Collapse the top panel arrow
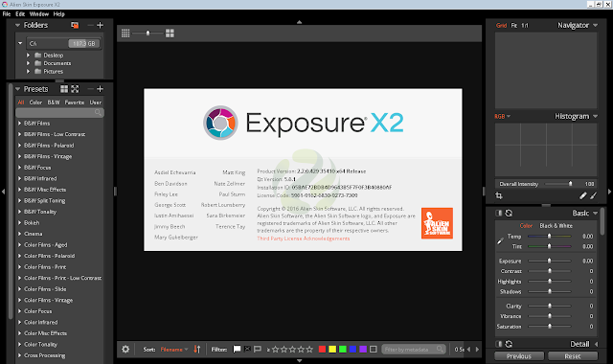This screenshot has width=613, height=364. point(300,22)
